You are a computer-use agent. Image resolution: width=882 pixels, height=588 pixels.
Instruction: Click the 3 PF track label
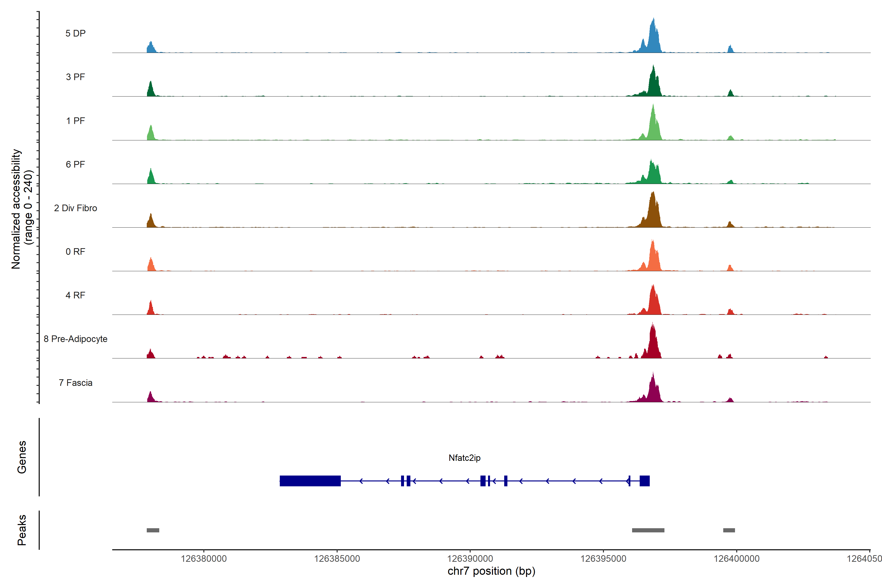[75, 77]
